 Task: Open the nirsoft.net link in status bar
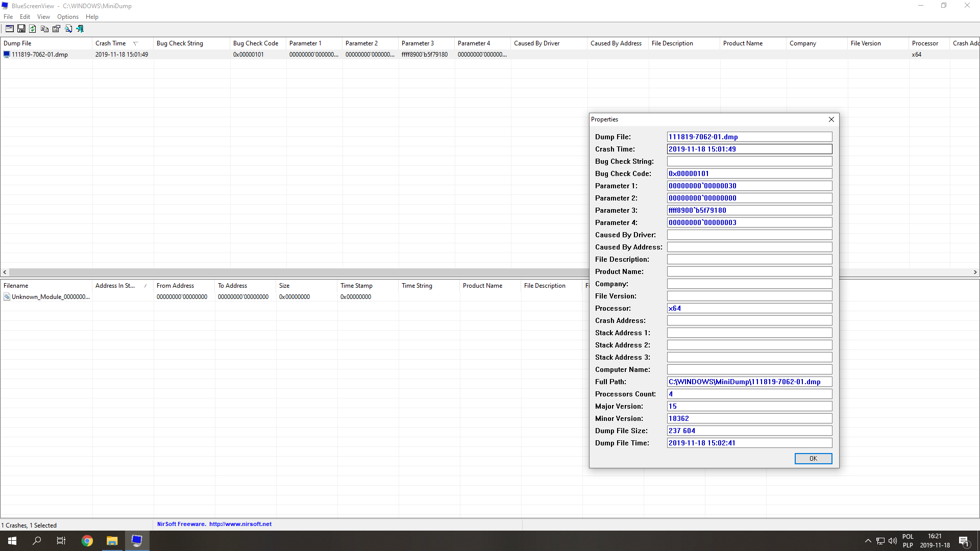click(x=240, y=524)
